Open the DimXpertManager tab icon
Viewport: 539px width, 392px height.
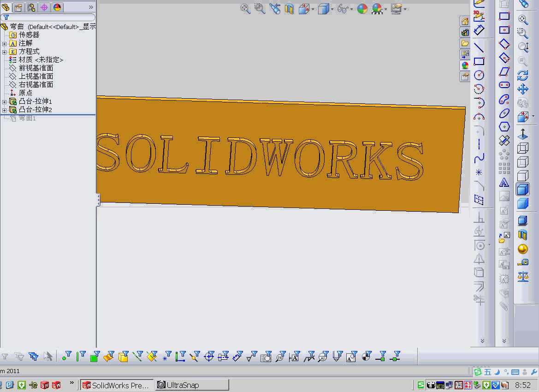pos(44,7)
